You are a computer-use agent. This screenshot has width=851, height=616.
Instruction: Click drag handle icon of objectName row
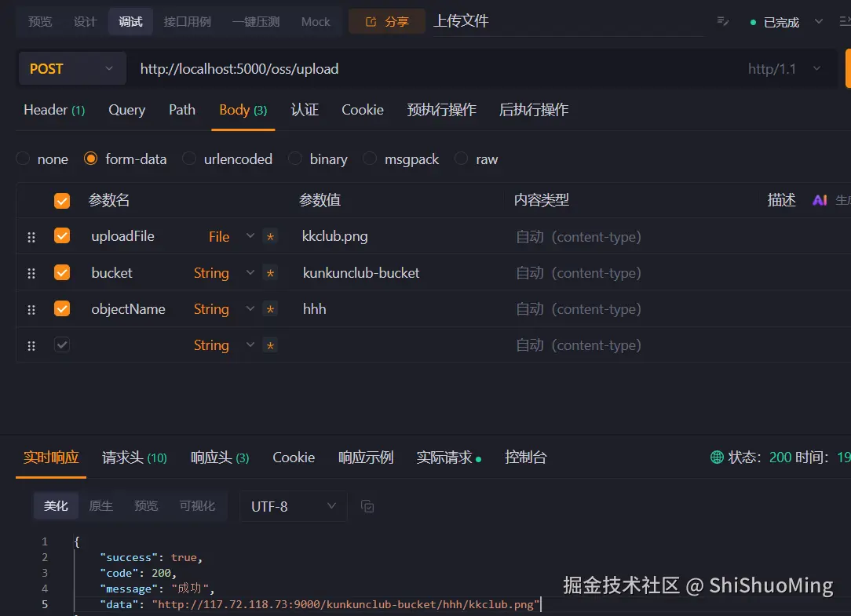point(31,310)
